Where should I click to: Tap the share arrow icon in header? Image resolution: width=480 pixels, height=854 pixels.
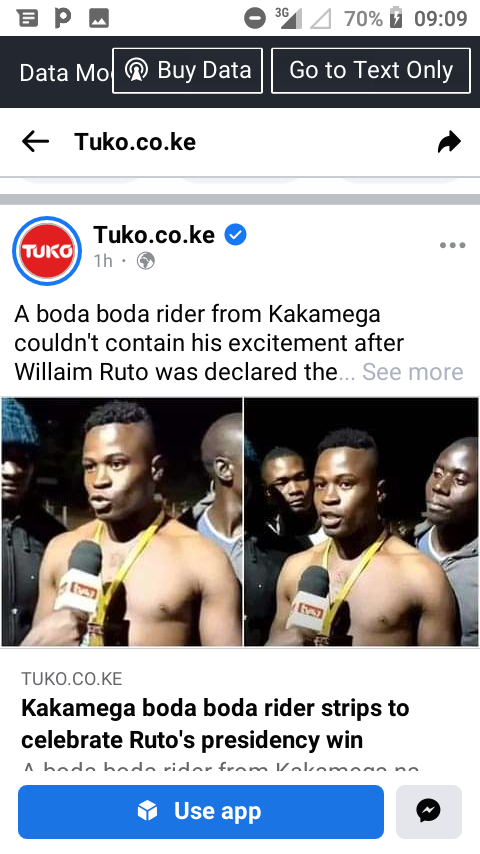point(449,142)
